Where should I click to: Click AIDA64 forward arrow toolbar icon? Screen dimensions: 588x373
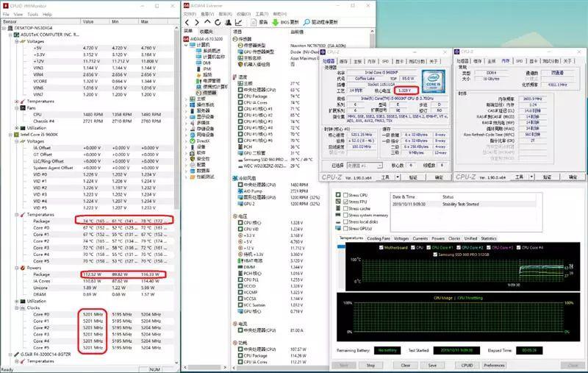pos(197,23)
